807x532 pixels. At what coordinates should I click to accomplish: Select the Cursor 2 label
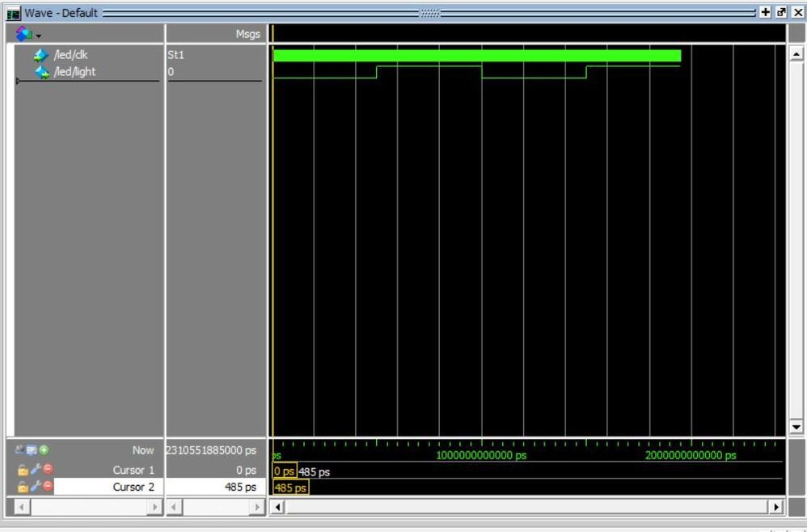click(133, 487)
